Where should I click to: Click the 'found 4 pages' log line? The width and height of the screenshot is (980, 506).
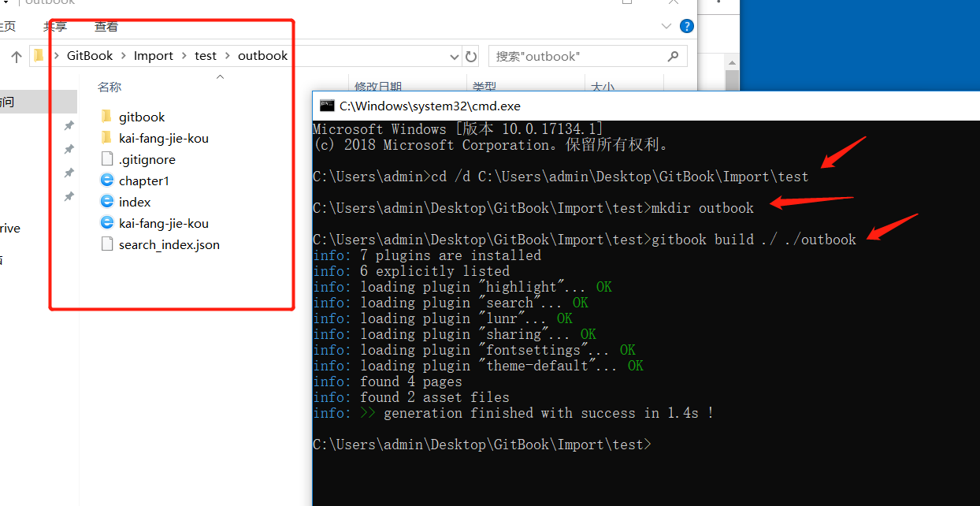(388, 381)
